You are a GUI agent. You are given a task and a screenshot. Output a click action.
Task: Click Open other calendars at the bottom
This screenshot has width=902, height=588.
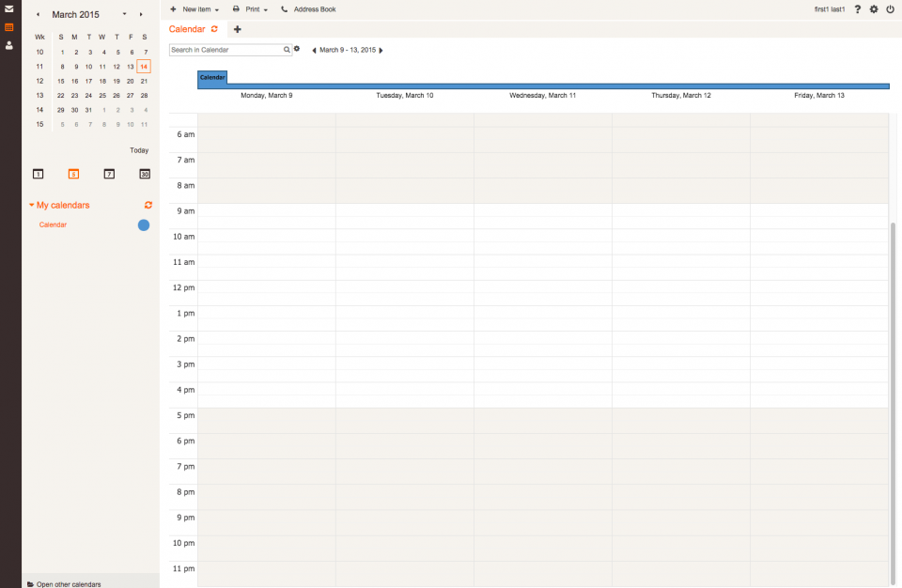[66, 583]
